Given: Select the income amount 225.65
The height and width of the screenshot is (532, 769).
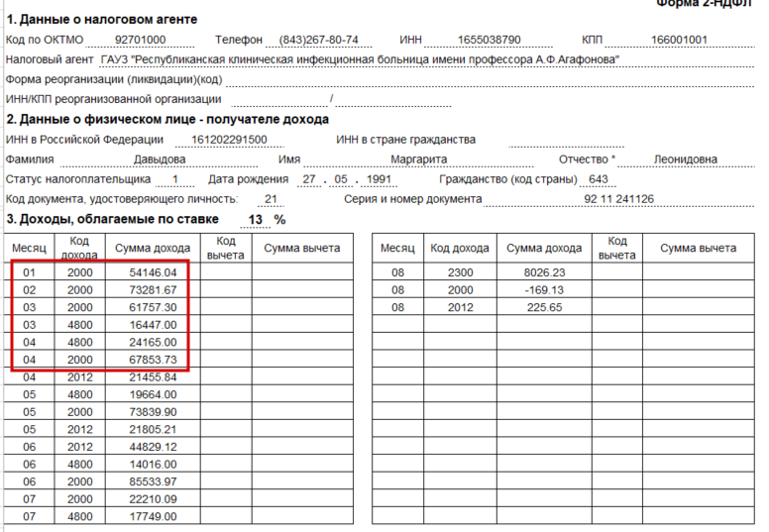Looking at the screenshot, I should [x=544, y=307].
